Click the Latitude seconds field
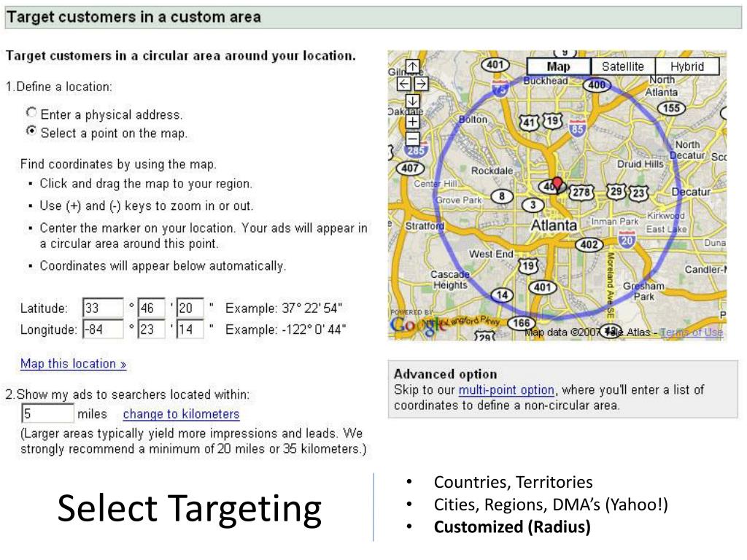This screenshot has width=747, height=560. point(190,308)
